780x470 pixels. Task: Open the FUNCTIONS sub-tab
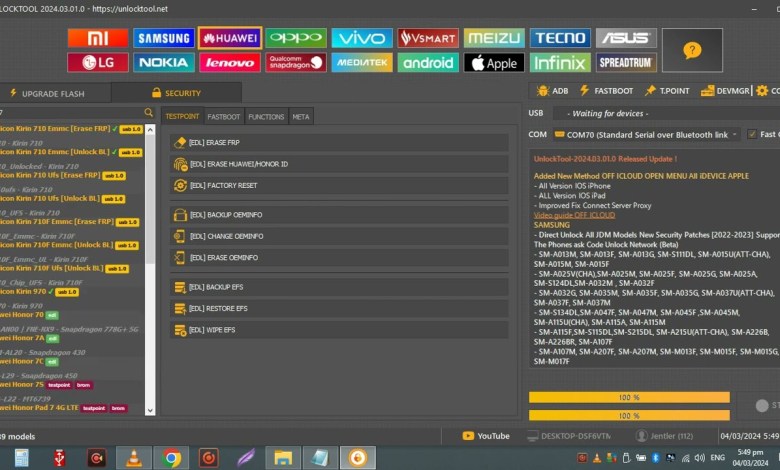coord(266,117)
